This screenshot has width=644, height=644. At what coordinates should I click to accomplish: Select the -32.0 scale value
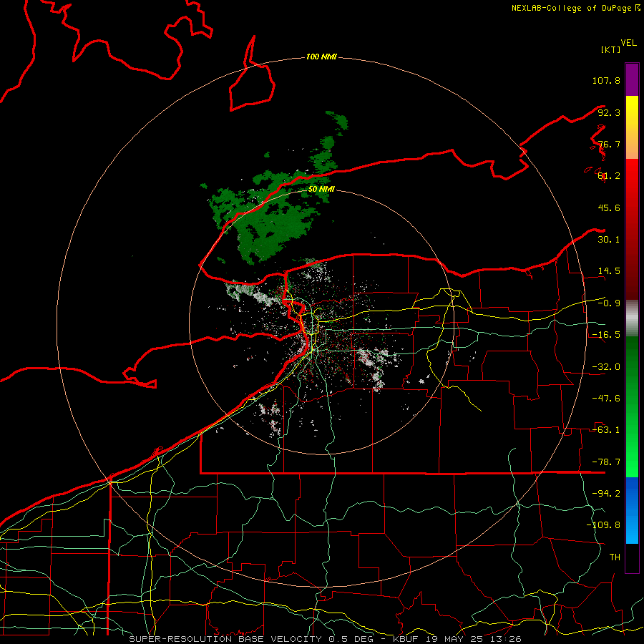pos(606,367)
